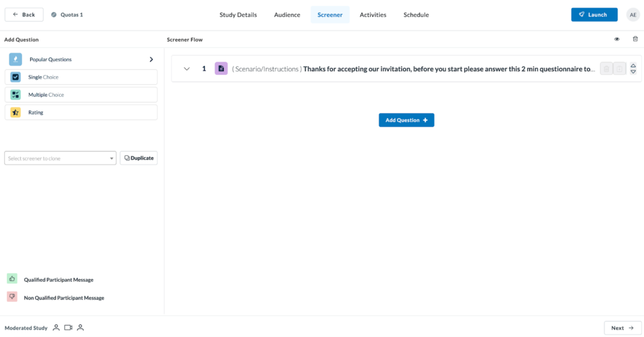Open the AE user avatar menu
The image size is (644, 337).
[x=633, y=15]
